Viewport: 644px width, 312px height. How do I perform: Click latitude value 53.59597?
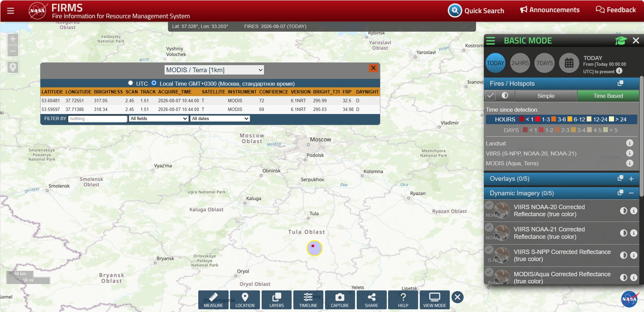[51, 109]
